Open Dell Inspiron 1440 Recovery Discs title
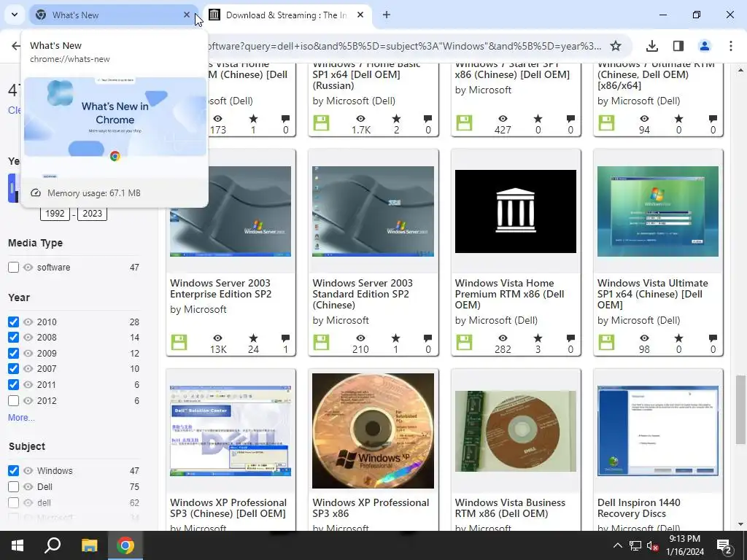747x560 pixels. point(639,508)
